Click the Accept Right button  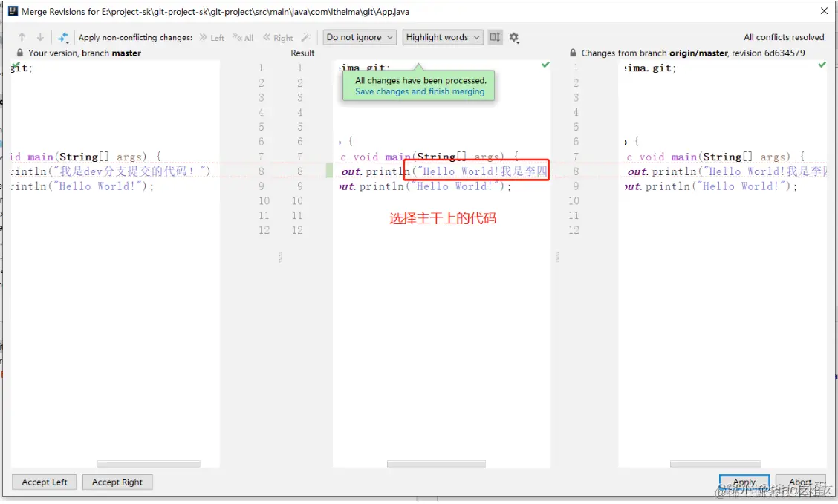coord(117,482)
